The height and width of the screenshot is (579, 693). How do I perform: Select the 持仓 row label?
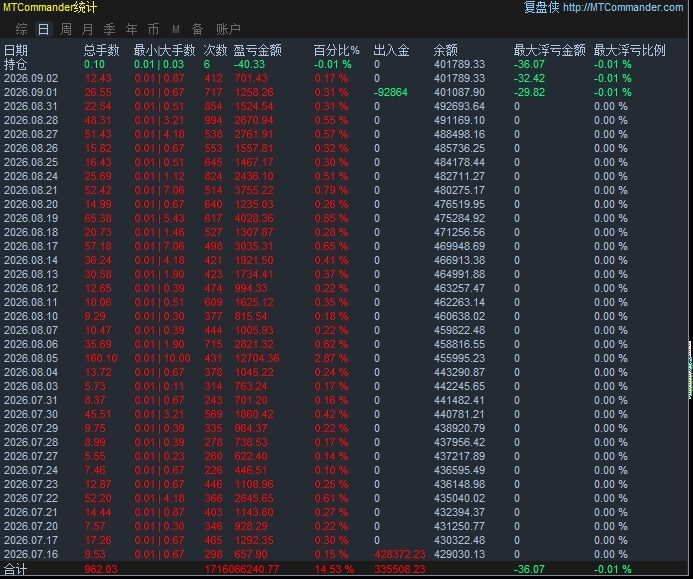(x=15, y=65)
